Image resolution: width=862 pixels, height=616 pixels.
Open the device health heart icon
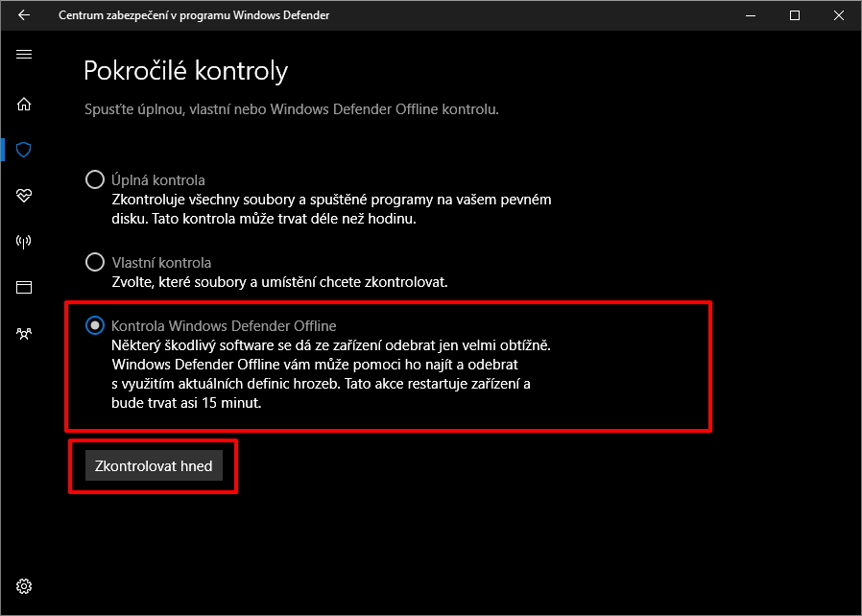24,196
